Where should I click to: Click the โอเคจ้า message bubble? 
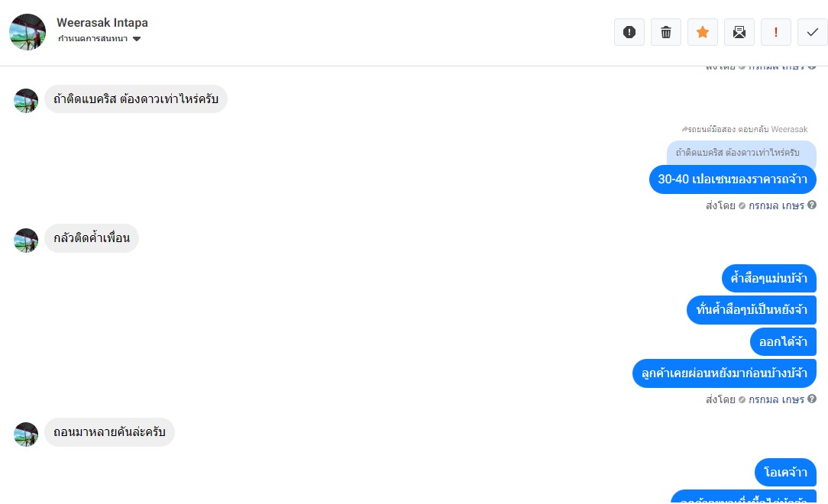point(785,473)
